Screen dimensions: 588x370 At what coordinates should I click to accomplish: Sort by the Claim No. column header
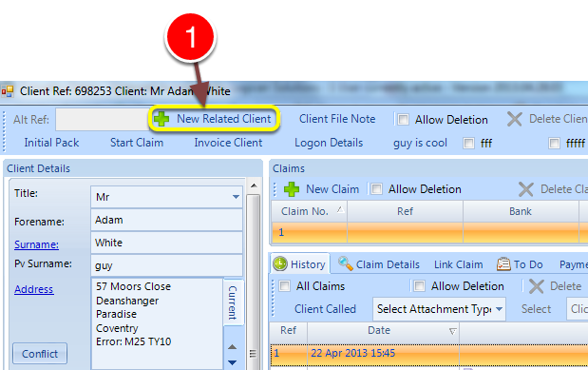pos(310,211)
